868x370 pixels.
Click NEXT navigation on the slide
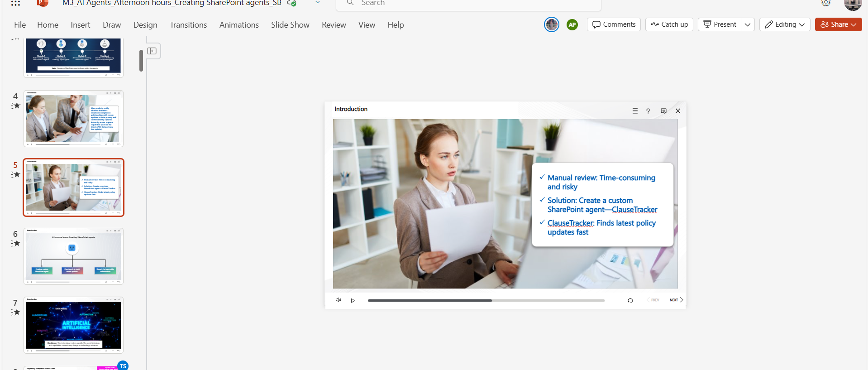coord(676,300)
